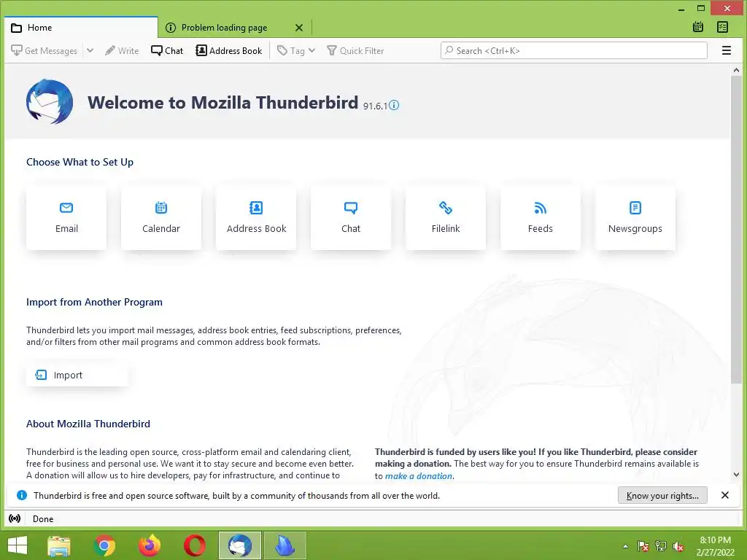This screenshot has width=747, height=560.
Task: Click the online status icon in the status bar
Action: point(15,518)
